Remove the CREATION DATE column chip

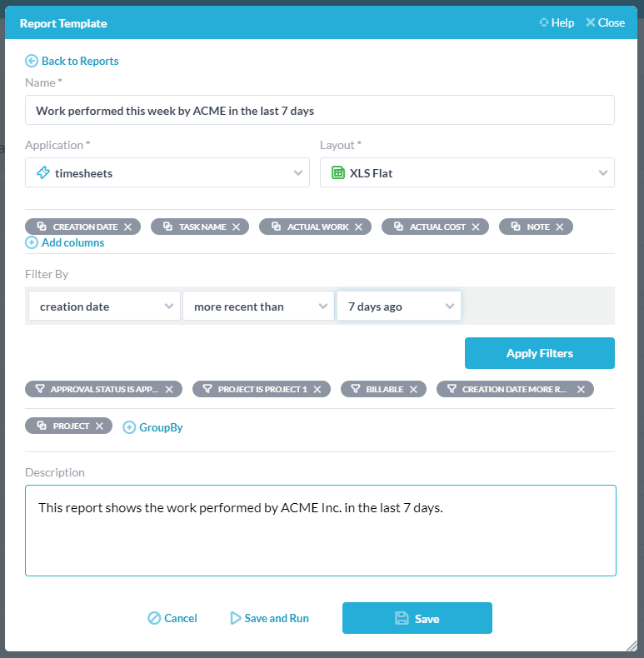coord(127,227)
